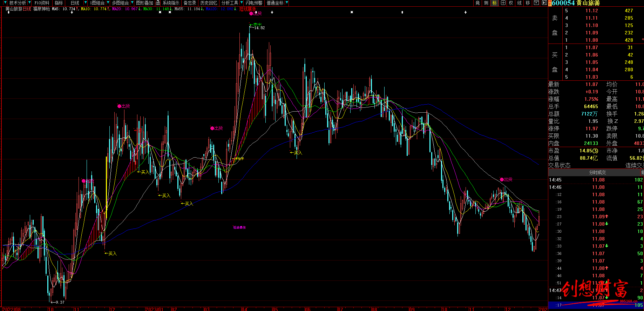Open the 图形叠加 overlay menu

pos(144,3)
